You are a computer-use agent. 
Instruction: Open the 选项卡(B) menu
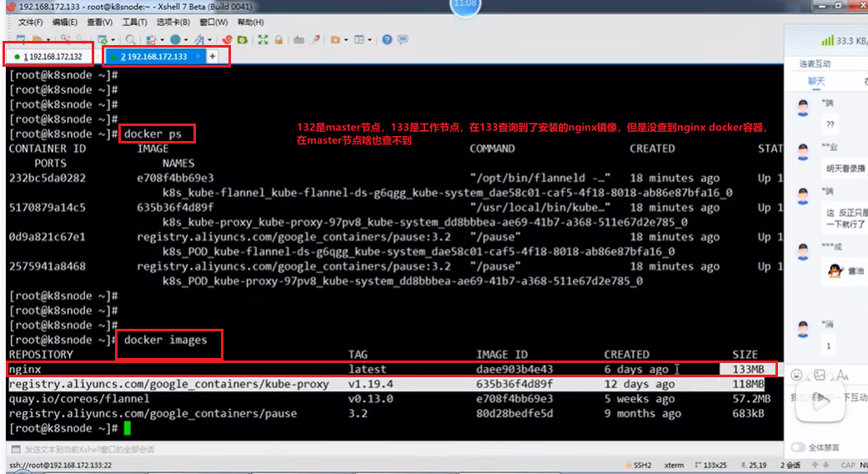tap(173, 23)
